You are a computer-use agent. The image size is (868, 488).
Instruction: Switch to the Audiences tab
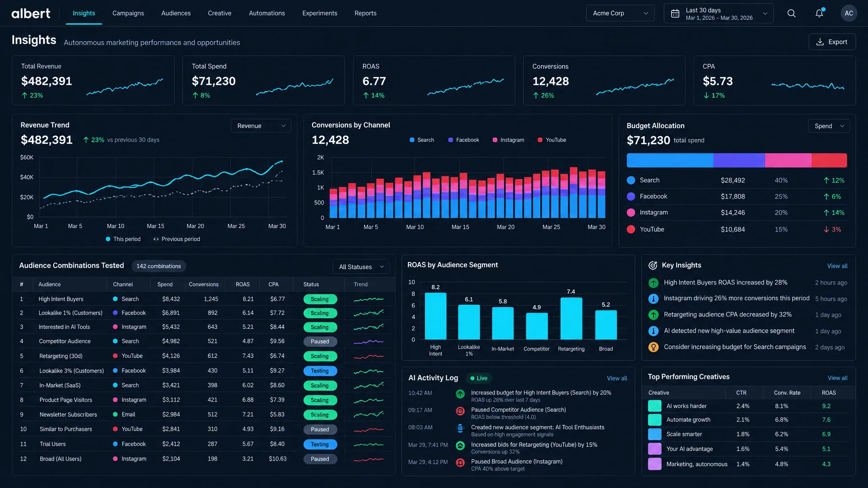pos(176,14)
